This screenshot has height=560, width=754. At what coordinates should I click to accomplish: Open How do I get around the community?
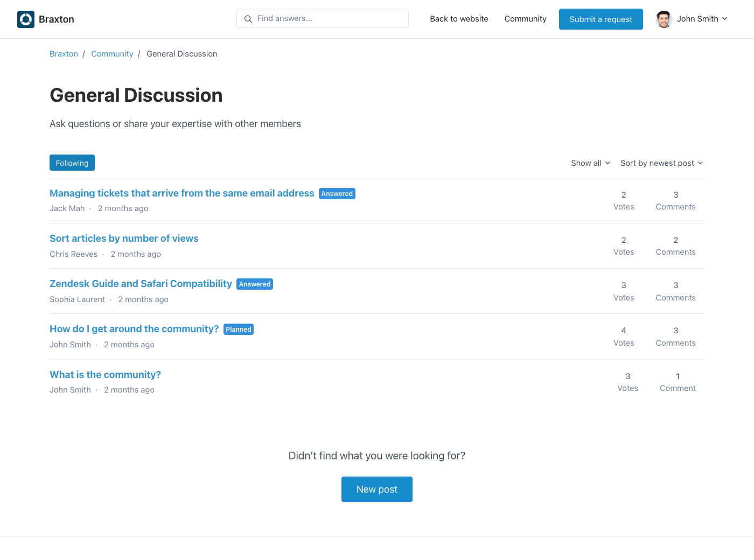[134, 329]
